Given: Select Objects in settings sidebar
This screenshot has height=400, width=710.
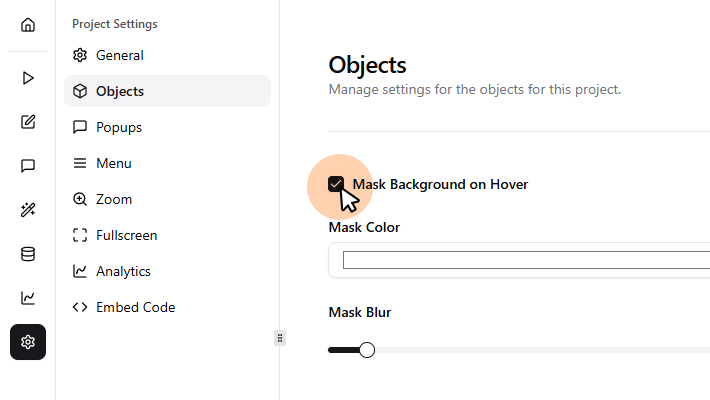Looking at the screenshot, I should pos(119,91).
